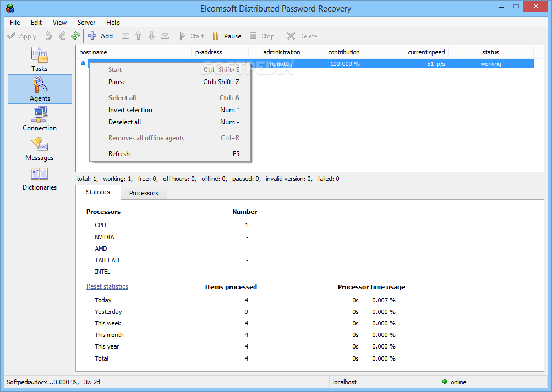Click the move up arrow icon
The image size is (552, 392).
coord(138,36)
